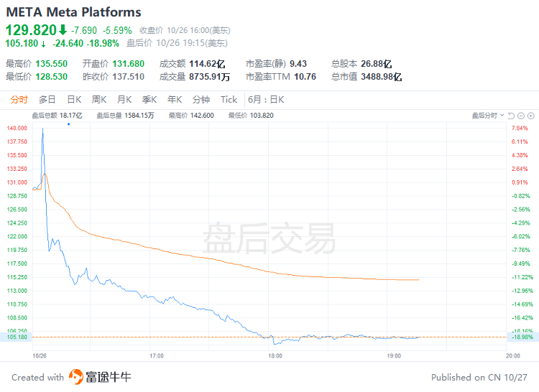Click the -5.59% daily change
539x392 pixels.
click(x=117, y=31)
